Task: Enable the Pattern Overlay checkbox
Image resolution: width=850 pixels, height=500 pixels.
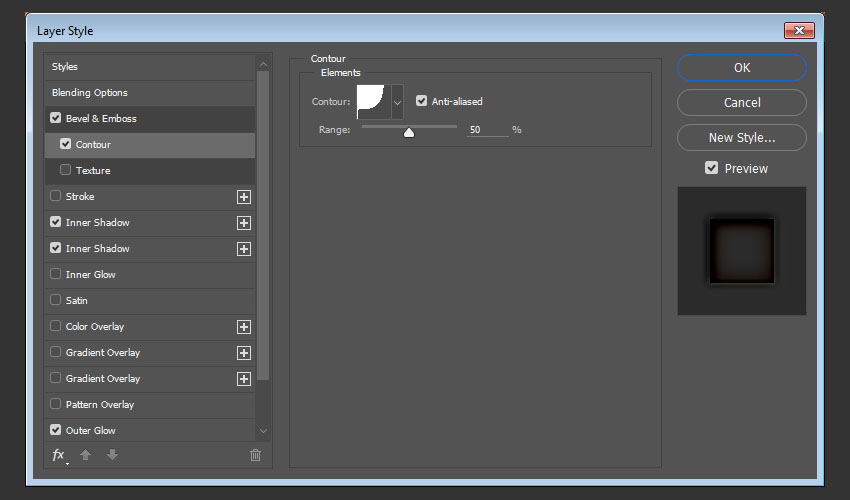Action: tap(55, 404)
